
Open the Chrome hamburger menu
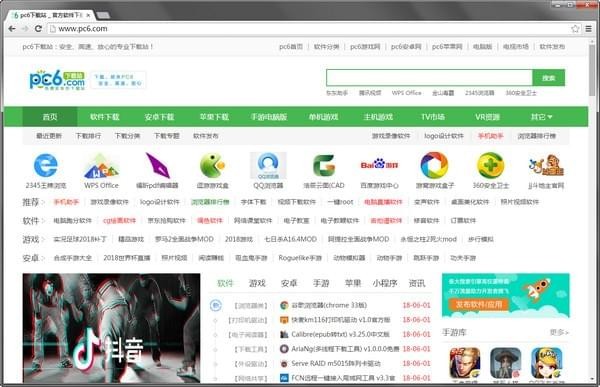[589, 29]
